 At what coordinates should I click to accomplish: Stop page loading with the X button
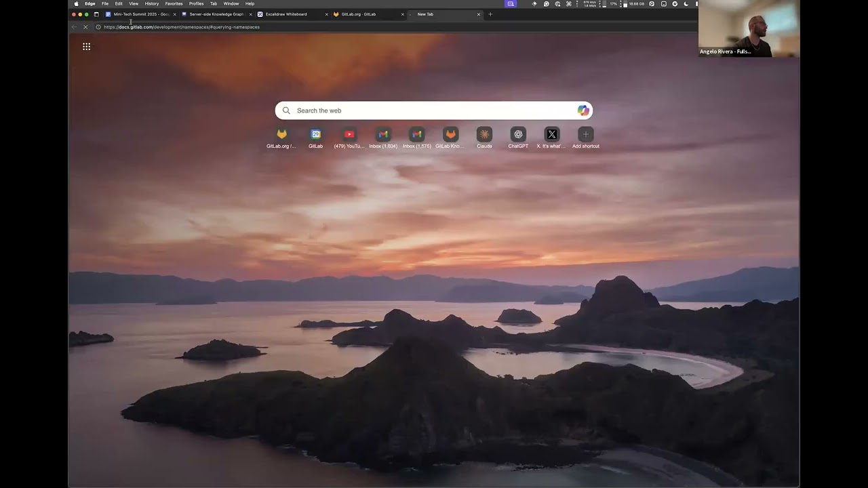(x=85, y=27)
